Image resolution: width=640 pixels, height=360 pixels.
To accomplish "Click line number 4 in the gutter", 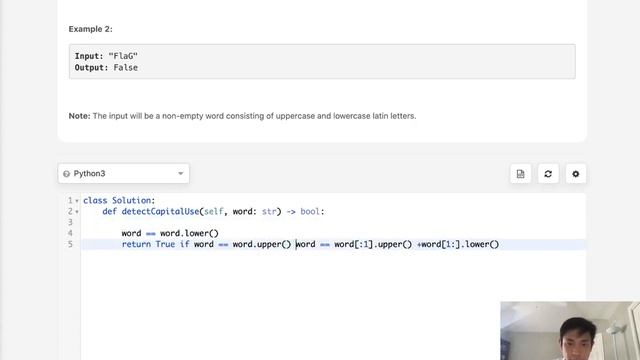I will [70, 233].
